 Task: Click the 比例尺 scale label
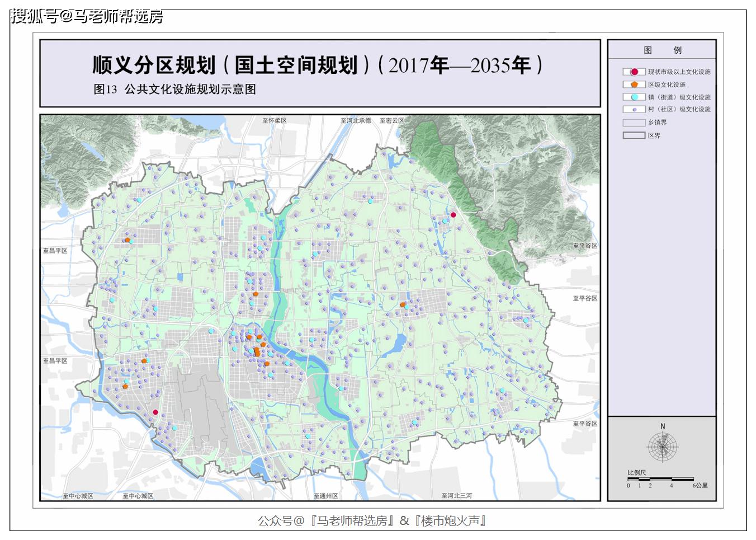click(x=637, y=473)
